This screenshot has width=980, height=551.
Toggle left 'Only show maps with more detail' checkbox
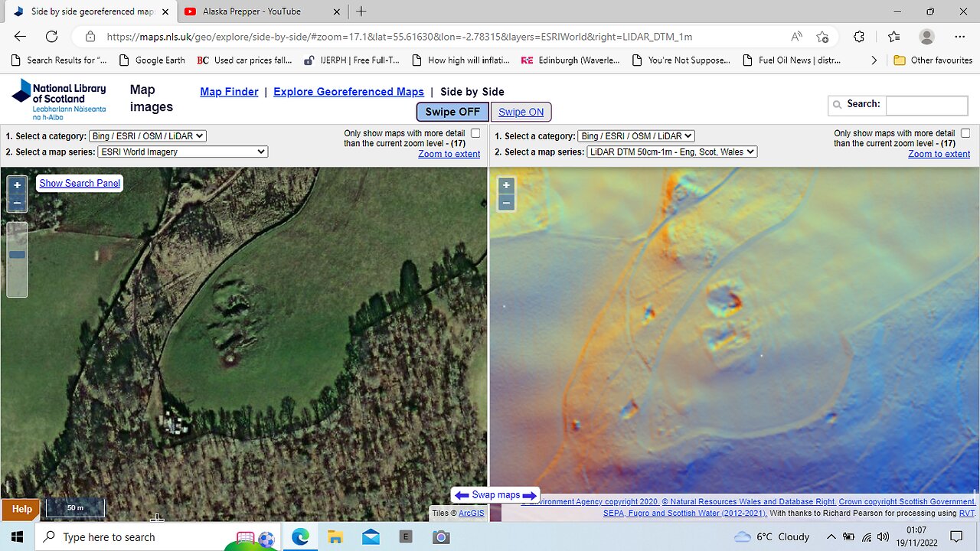[475, 133]
